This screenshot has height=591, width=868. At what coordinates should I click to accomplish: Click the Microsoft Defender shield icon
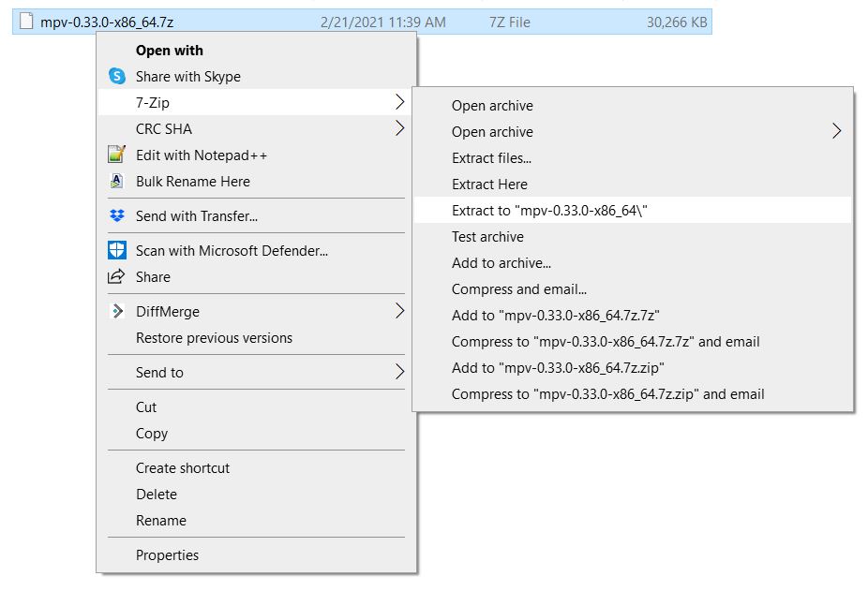(x=117, y=250)
